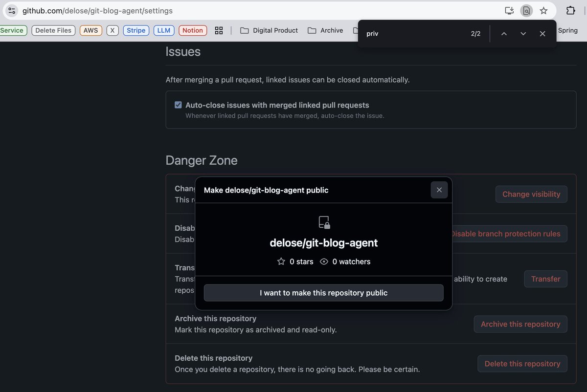Click Make delose/git-blog-agent public dialog title
Image resolution: width=587 pixels, height=392 pixels.
click(x=266, y=190)
